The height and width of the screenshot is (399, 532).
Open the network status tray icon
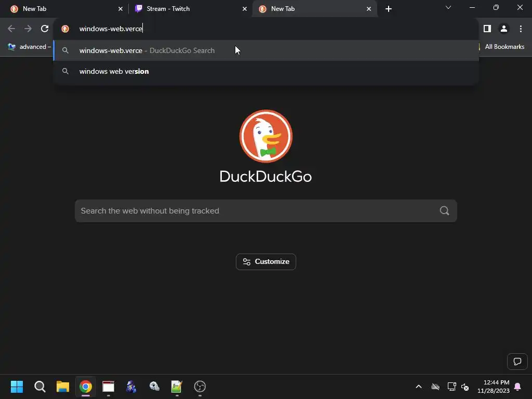[451, 387]
